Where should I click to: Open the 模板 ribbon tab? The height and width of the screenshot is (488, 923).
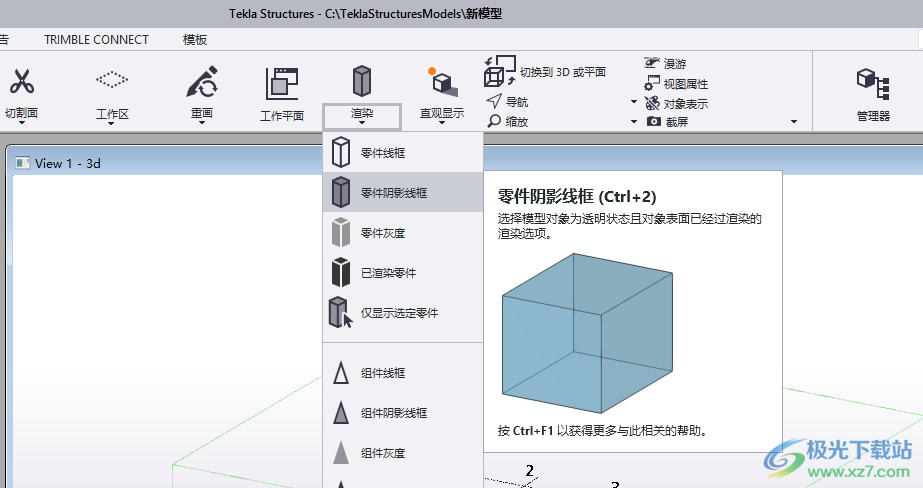[195, 39]
